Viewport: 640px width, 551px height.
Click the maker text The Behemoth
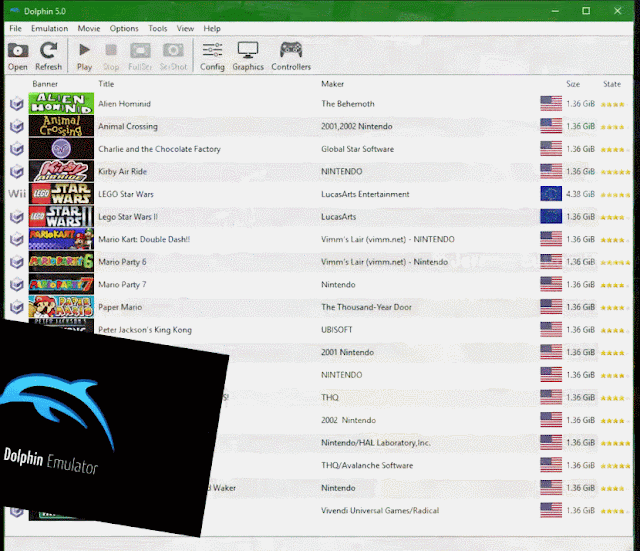pos(348,104)
